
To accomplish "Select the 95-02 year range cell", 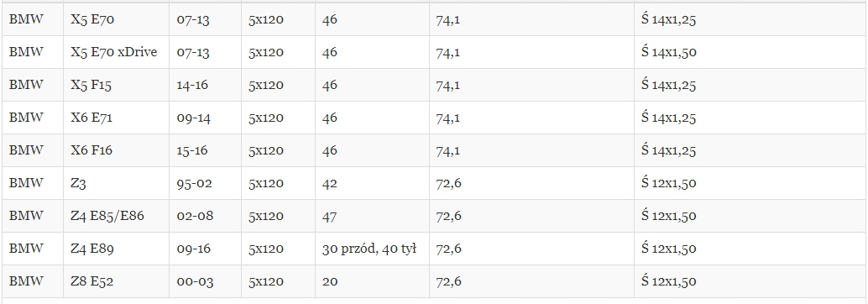I will coord(205,183).
